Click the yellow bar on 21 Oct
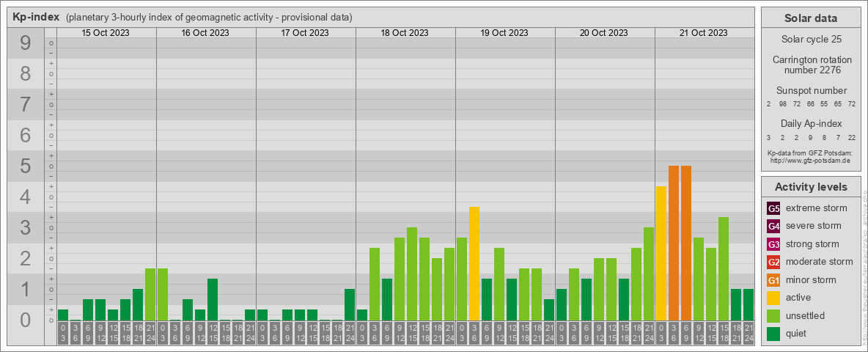This screenshot has height=352, width=868. coord(661,253)
